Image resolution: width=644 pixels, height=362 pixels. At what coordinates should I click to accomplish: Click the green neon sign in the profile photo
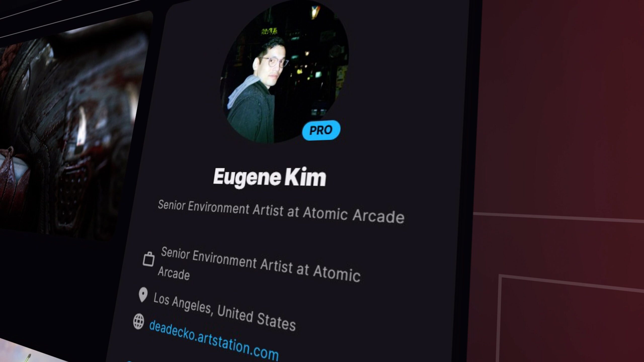coord(269,31)
